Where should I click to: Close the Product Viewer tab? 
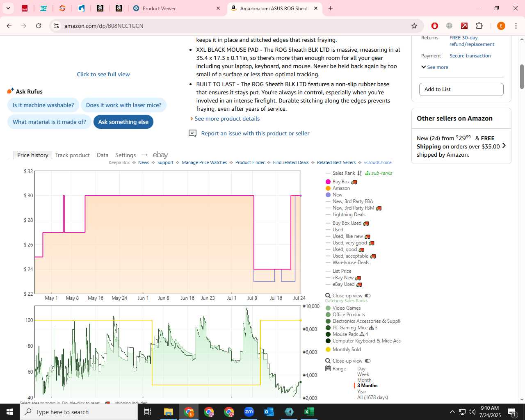(x=218, y=8)
